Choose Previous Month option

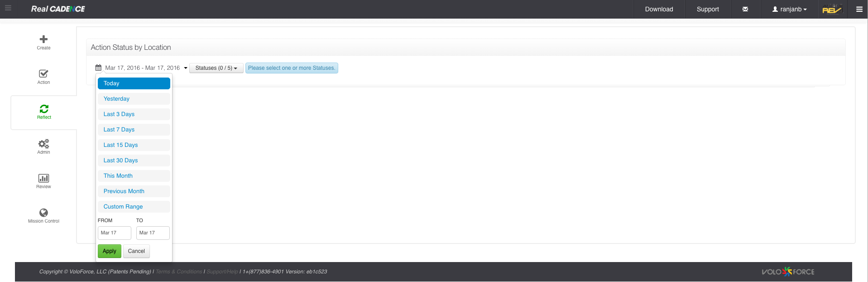click(134, 191)
